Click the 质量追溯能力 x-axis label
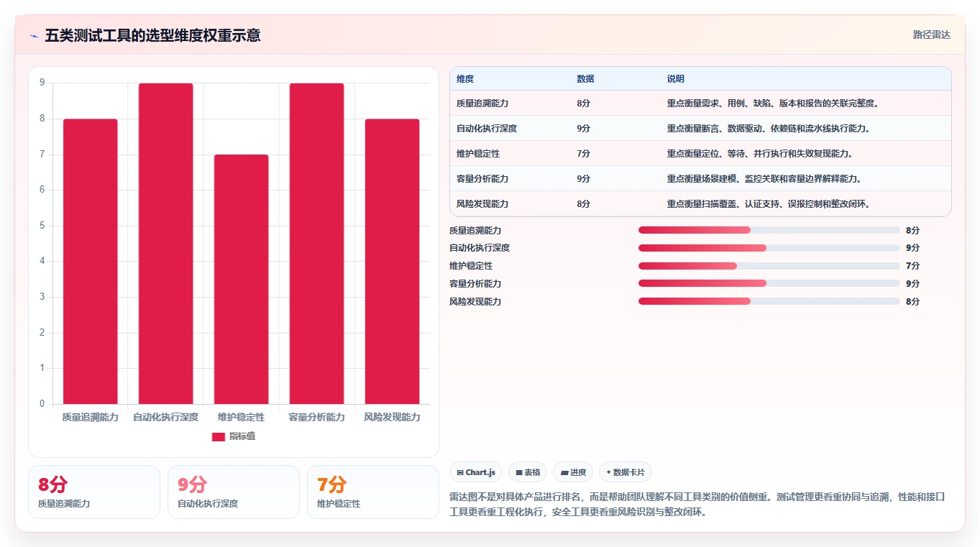Image resolution: width=980 pixels, height=547 pixels. pos(91,417)
